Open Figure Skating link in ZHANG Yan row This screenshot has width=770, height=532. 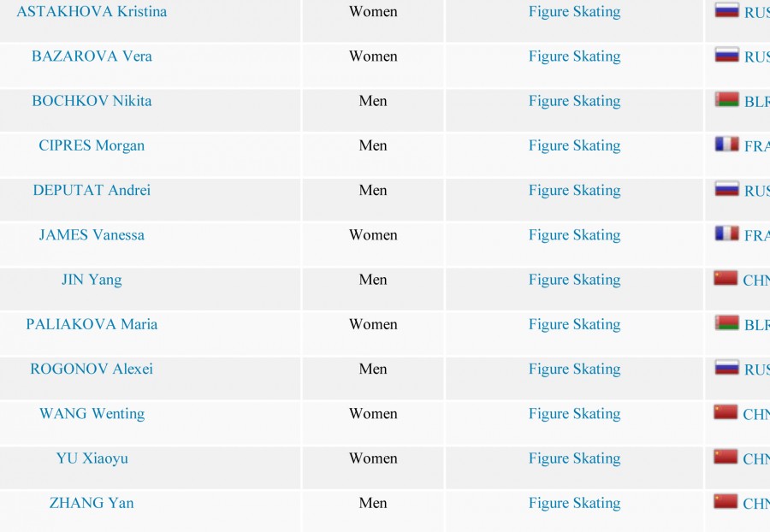(575, 503)
